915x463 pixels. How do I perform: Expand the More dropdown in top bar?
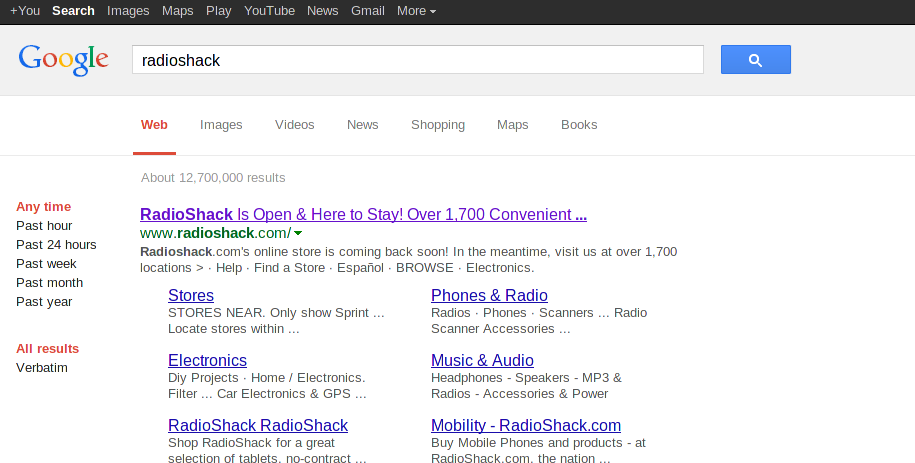pos(416,11)
